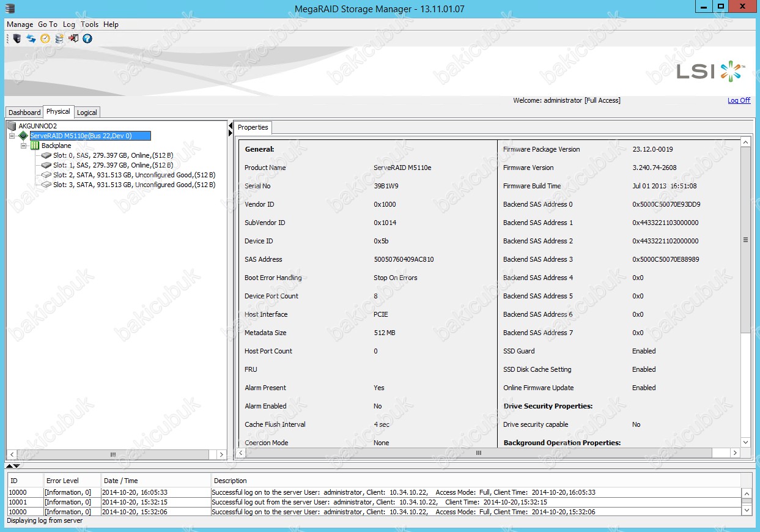This screenshot has height=532, width=760.
Task: Click the clock toolbar icon
Action: tap(45, 39)
